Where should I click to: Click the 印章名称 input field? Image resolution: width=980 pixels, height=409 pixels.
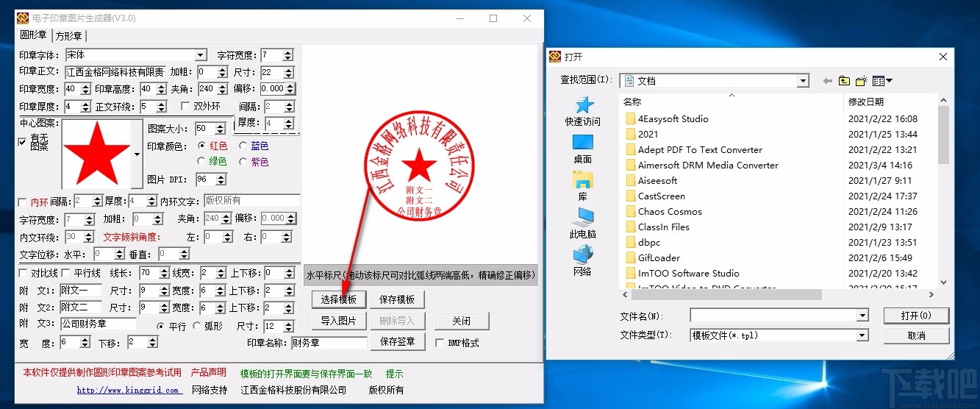(x=329, y=342)
